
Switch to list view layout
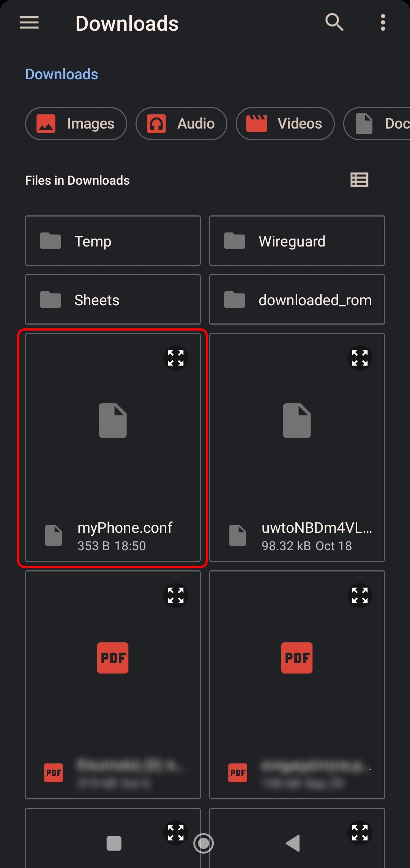(x=359, y=180)
